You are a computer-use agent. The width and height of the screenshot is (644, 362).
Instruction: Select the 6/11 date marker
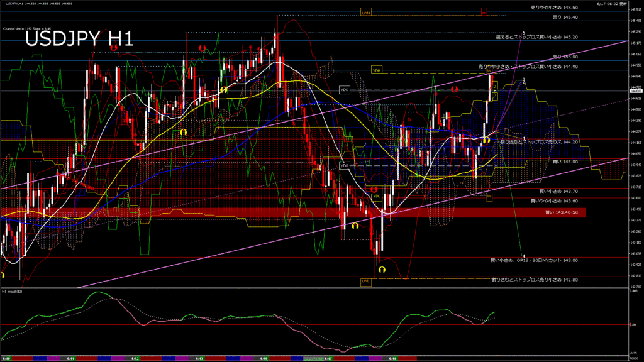pos(70,359)
